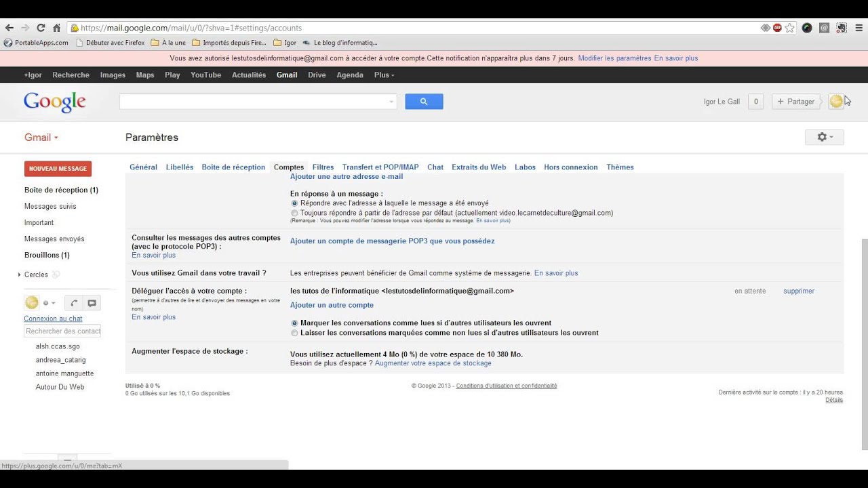Click the Adblock Plus icon in address bar
Screen dimensions: 868x488
point(777,28)
